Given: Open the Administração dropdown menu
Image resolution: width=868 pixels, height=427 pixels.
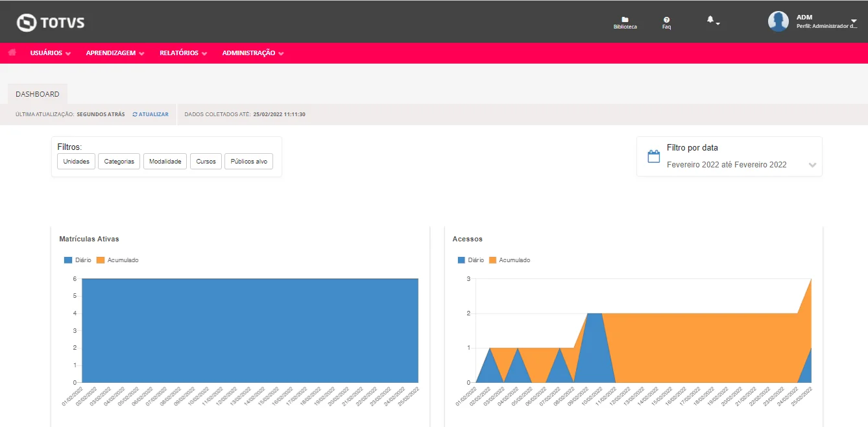Looking at the screenshot, I should pos(252,53).
